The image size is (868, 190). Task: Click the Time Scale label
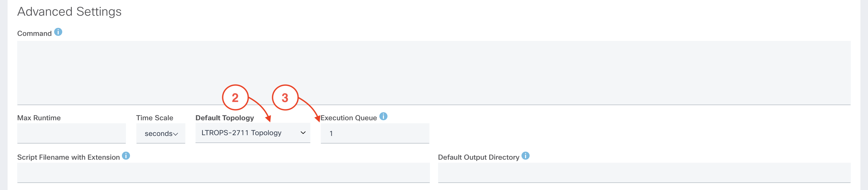[x=154, y=118]
